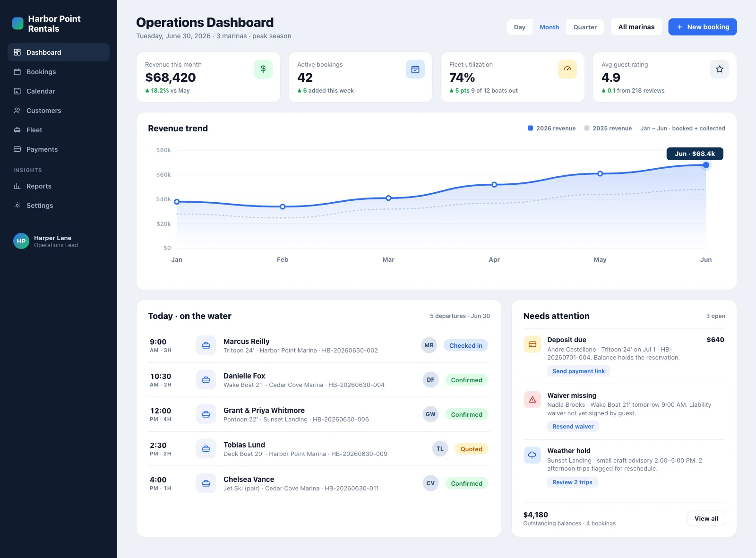
Task: Click Chelsea Vance's Confirmed status badge
Action: click(x=466, y=483)
